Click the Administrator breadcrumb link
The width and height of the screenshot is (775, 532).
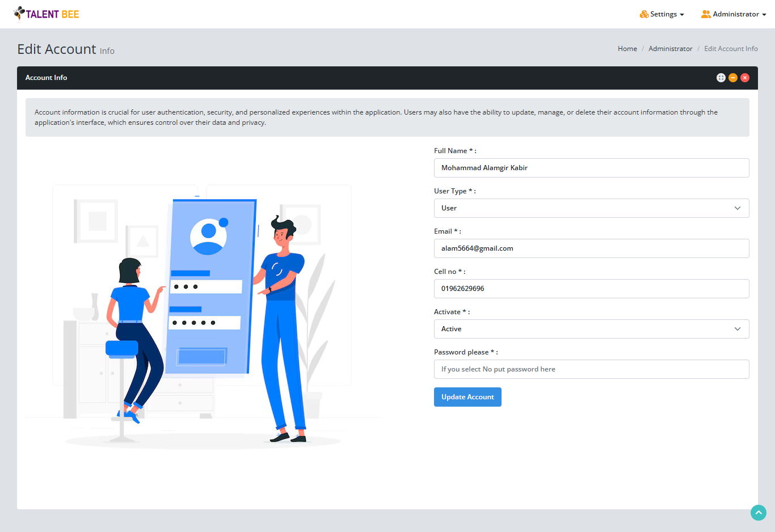[x=670, y=49]
